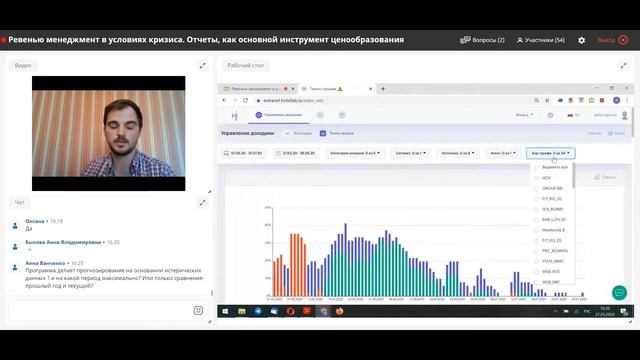This screenshot has height=360, width=640.
Task: Click second round navigation icon
Action: (320, 115)
